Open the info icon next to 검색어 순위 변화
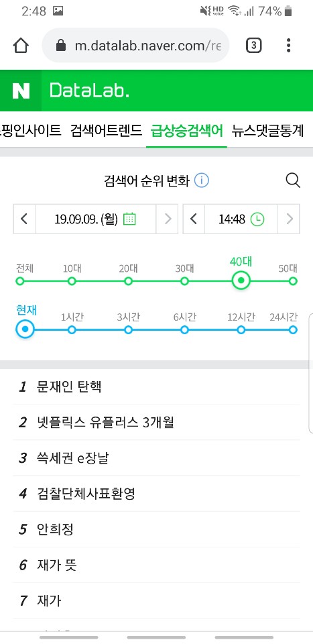This screenshot has height=644, width=313. click(x=202, y=180)
